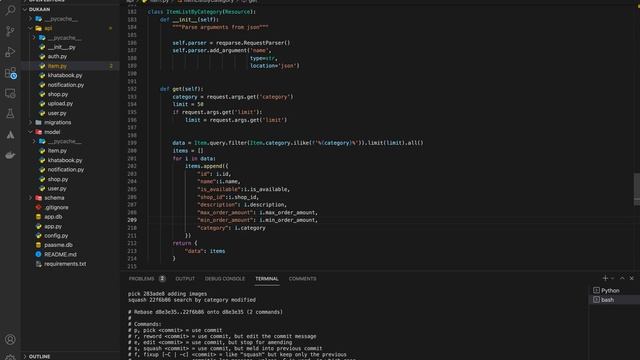Open the Search view in activity bar
Image resolution: width=640 pixels, height=360 pixels.
[10, 10]
